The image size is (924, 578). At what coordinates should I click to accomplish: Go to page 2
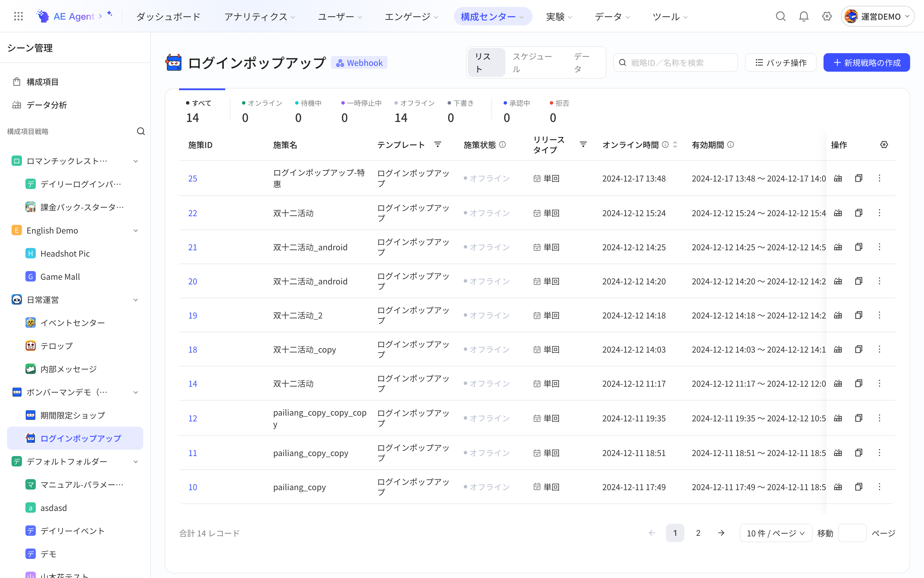click(x=698, y=533)
